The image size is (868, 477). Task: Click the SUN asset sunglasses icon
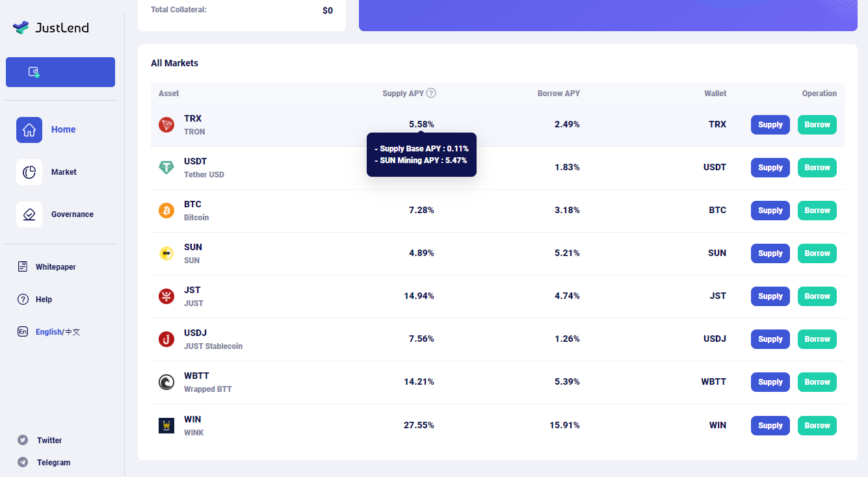point(166,253)
